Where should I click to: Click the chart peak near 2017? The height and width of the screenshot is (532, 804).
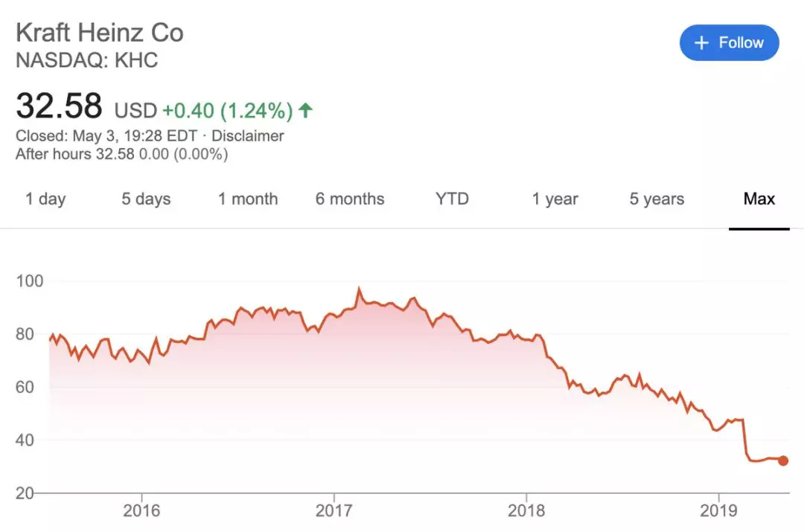[x=359, y=289]
